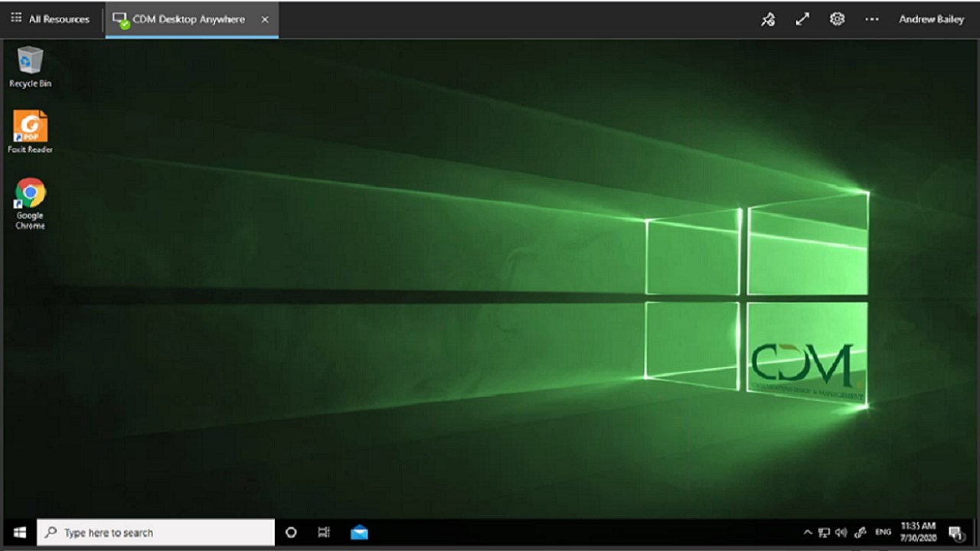
Task: Enter fullscreen with the expand arrows icon
Action: (x=802, y=20)
